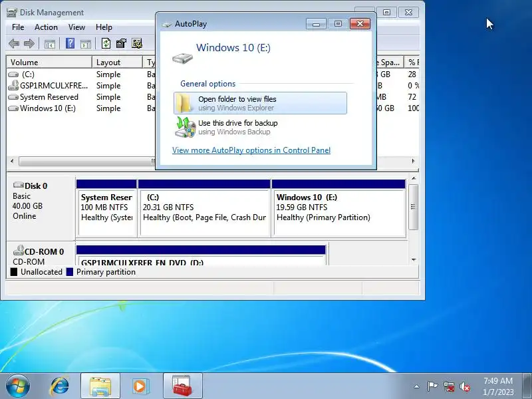532x399 pixels.
Task: Click the disk pane scroll up arrow
Action: click(x=414, y=178)
